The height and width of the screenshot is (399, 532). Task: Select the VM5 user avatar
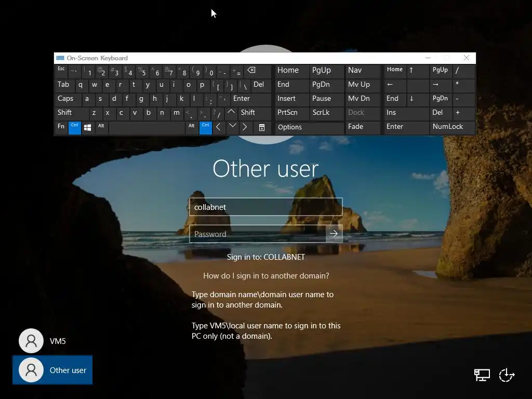tap(31, 341)
